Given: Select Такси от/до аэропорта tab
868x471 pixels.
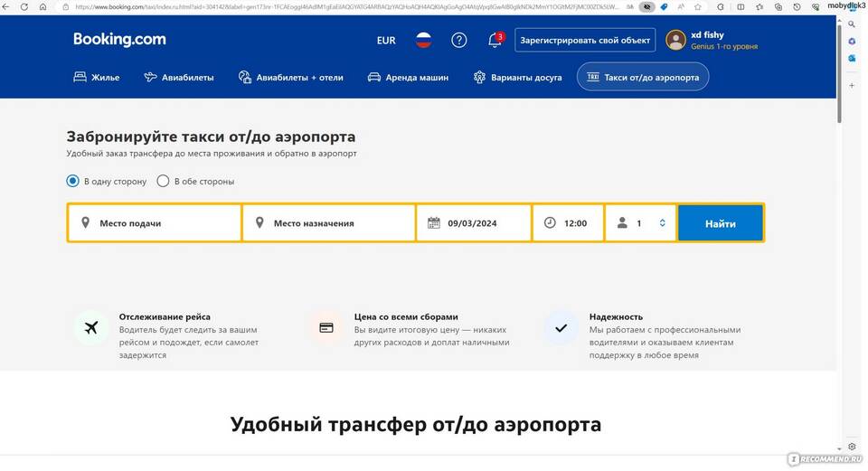Looking at the screenshot, I should (x=643, y=77).
